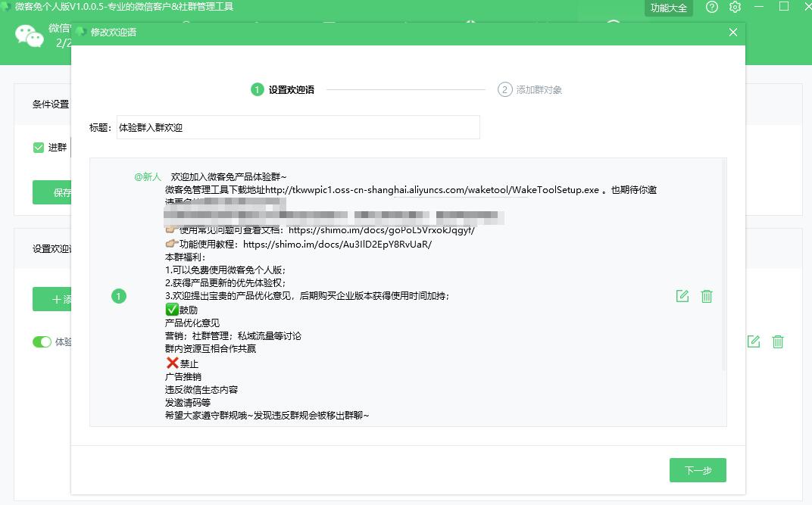Click the 保存 button in the main window
Viewport: 812px width, 505px height.
click(x=52, y=192)
